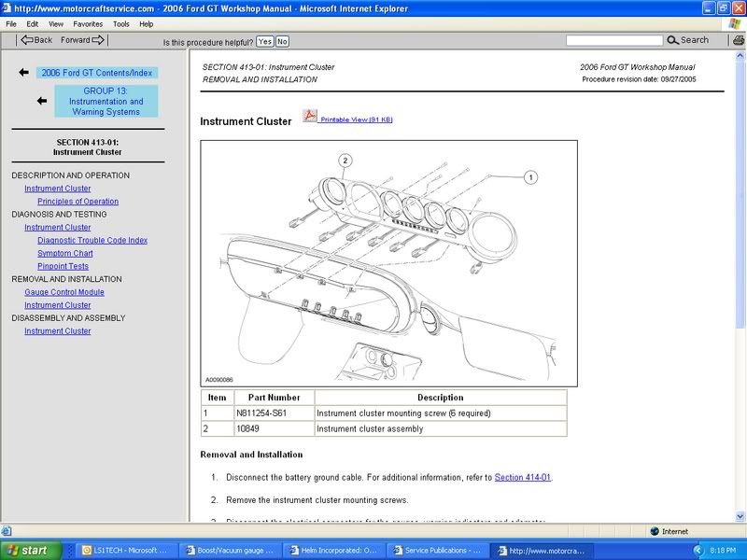This screenshot has width=747, height=560.
Task: Open Principles of Operation link
Action: (78, 202)
